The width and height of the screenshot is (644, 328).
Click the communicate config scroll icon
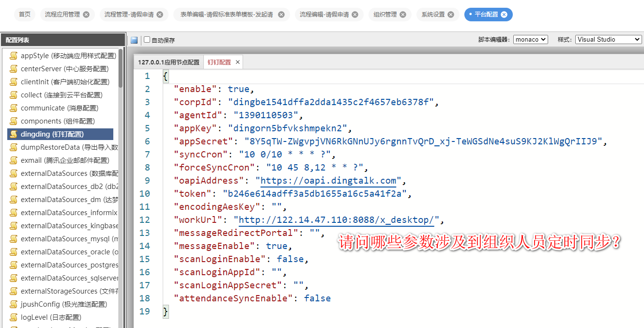tap(14, 108)
